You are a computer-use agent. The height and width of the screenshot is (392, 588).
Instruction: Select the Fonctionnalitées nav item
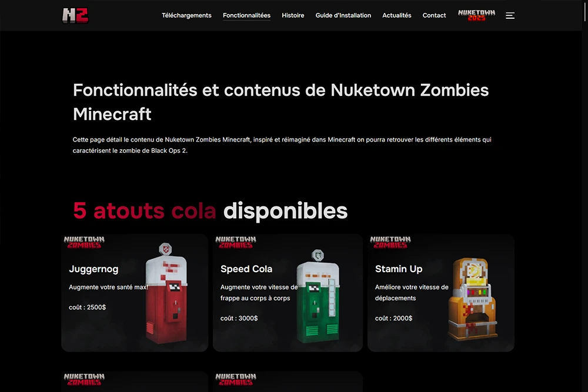(246, 15)
